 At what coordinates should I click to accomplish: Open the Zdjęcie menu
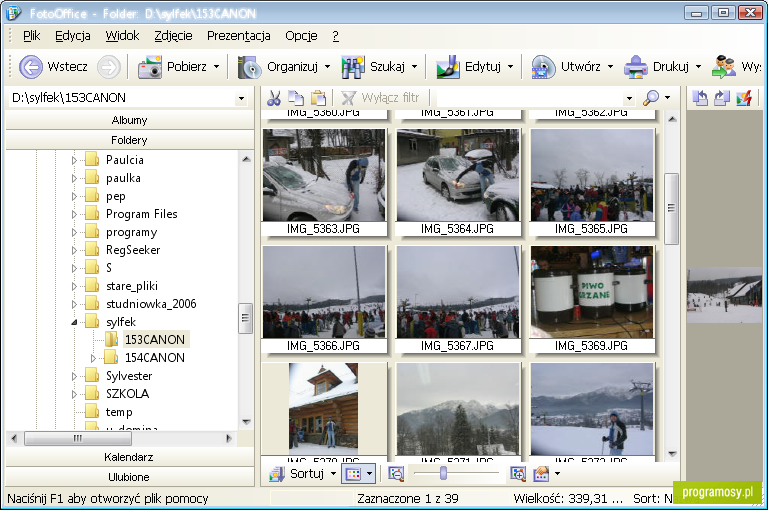tap(173, 36)
